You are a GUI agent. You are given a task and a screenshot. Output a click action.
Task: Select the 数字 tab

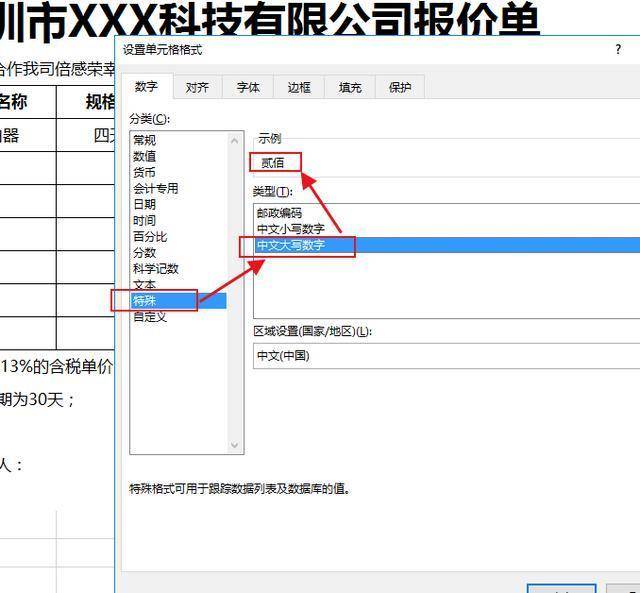pyautogui.click(x=146, y=86)
